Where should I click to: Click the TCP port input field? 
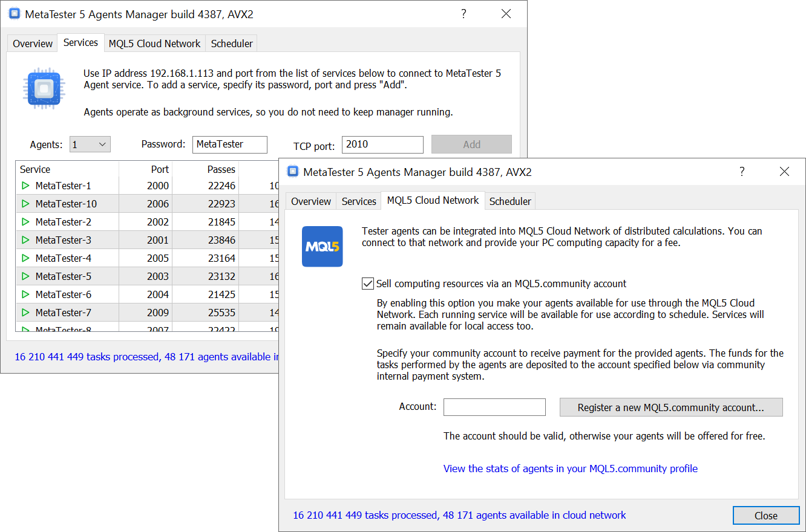(x=382, y=144)
